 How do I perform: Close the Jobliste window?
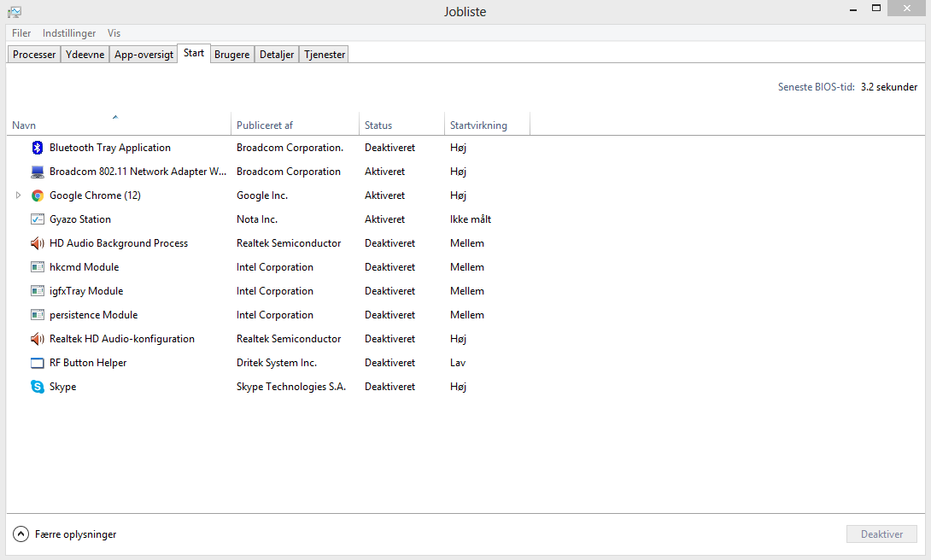(x=906, y=9)
